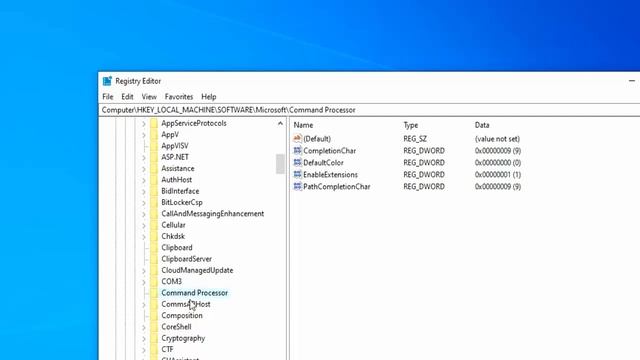Select the (Default) value name
This screenshot has height=360, width=640.
317,139
